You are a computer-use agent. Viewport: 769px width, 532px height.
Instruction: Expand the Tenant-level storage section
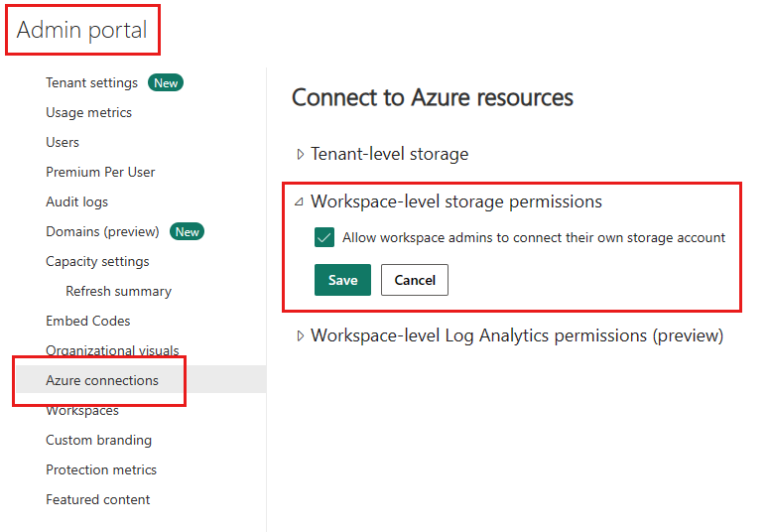point(301,155)
